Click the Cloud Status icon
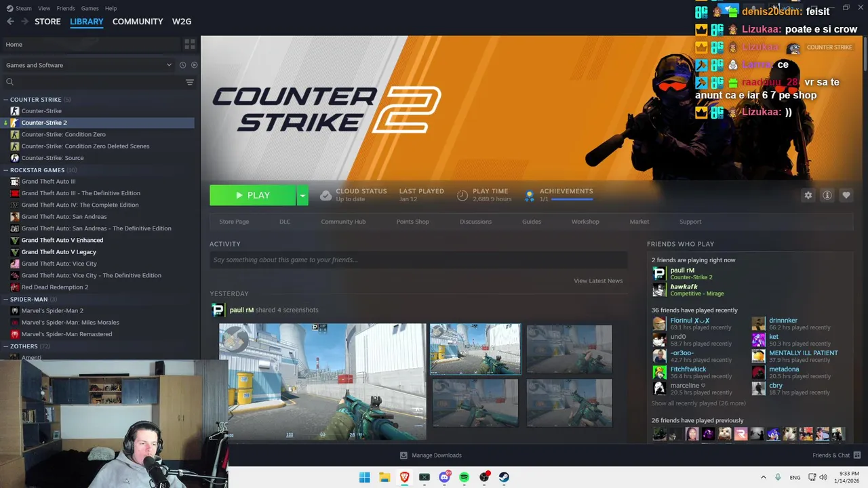 point(325,195)
